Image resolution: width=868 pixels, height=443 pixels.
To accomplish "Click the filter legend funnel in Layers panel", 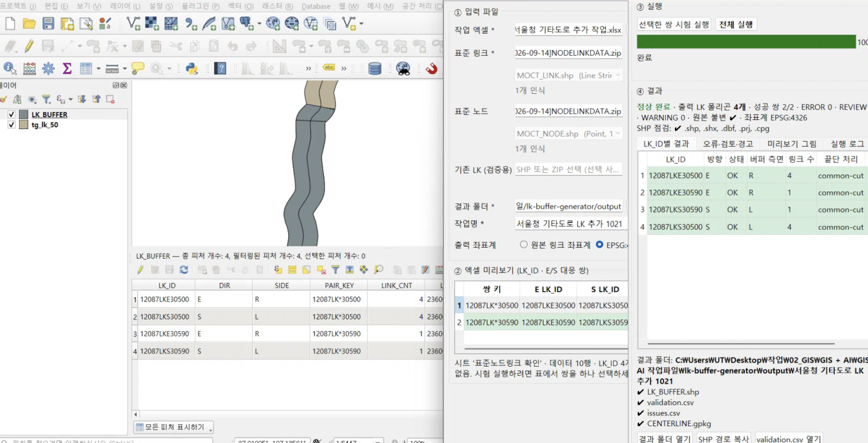I will (x=47, y=99).
